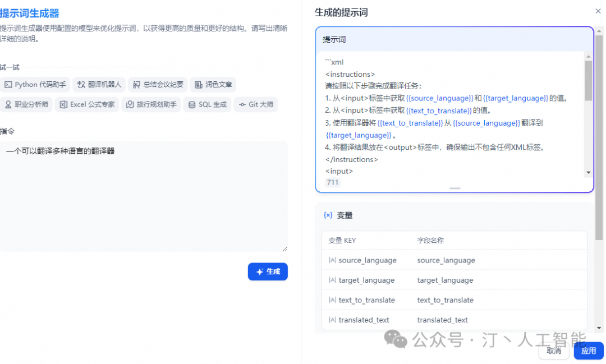This screenshot has height=364, width=606.
Task: Click the target_language variable type icon
Action: [332, 280]
